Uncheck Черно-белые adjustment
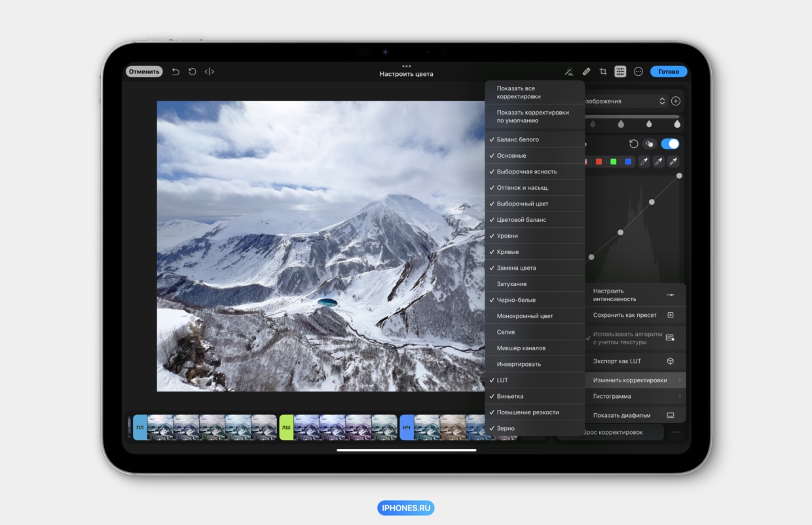812x525 pixels. 535,300
